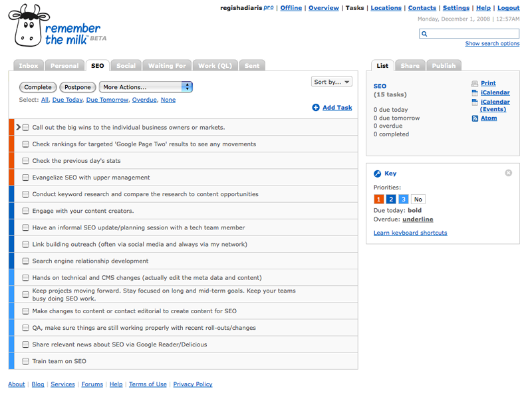Click the orange priority 1 swatch
This screenshot has width=532, height=393.
click(x=378, y=199)
